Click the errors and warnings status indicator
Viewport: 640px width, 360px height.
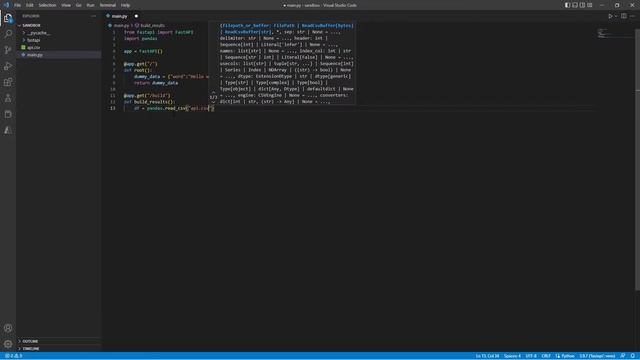[13, 356]
